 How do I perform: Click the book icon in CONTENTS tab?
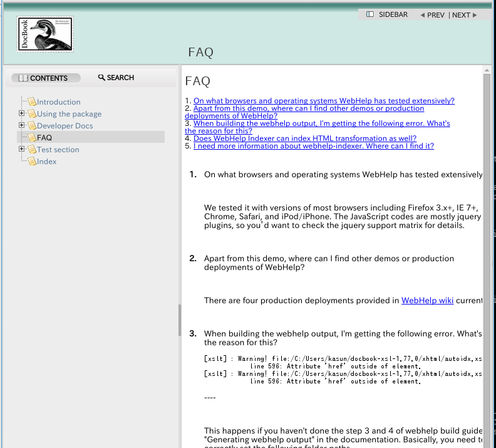pos(23,78)
